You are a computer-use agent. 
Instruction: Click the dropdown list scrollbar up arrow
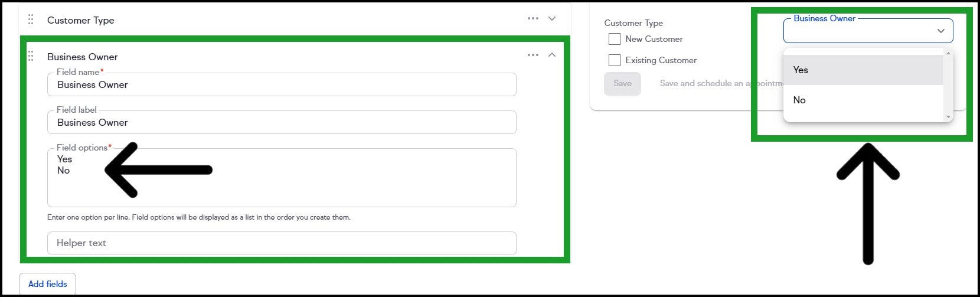click(949, 53)
